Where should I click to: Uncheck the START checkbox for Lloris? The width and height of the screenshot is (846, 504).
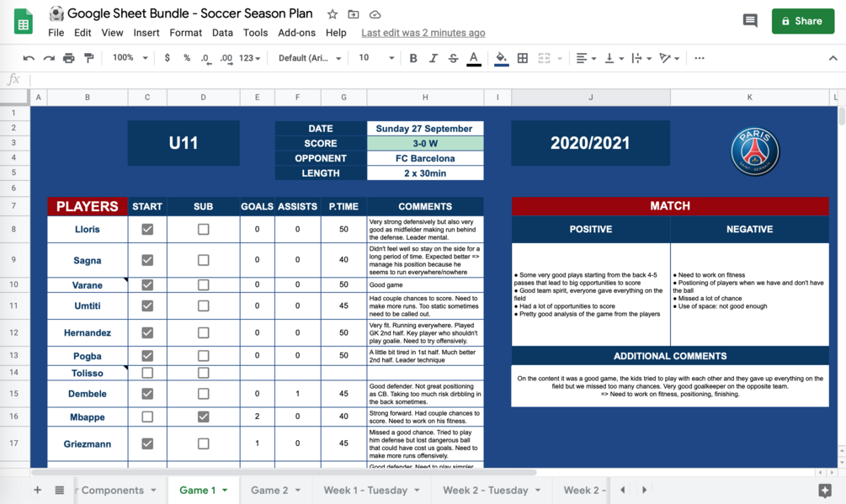click(147, 229)
